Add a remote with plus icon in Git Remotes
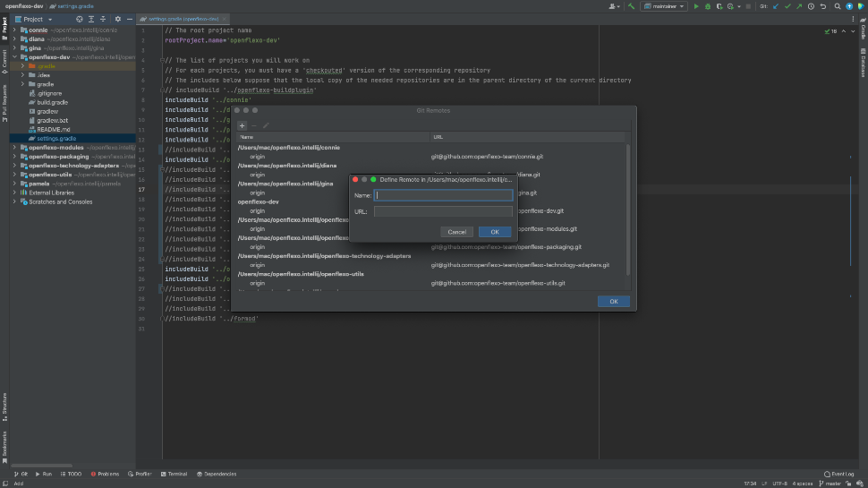This screenshot has height=488, width=868. pyautogui.click(x=242, y=125)
